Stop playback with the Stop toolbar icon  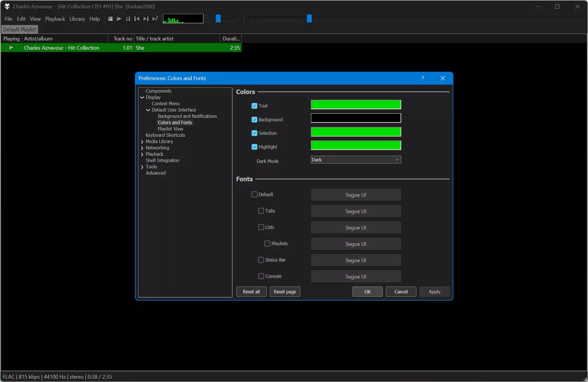click(110, 19)
